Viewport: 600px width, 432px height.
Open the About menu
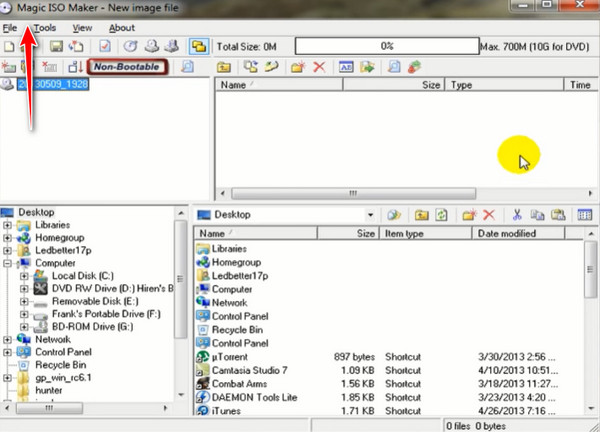(x=122, y=28)
